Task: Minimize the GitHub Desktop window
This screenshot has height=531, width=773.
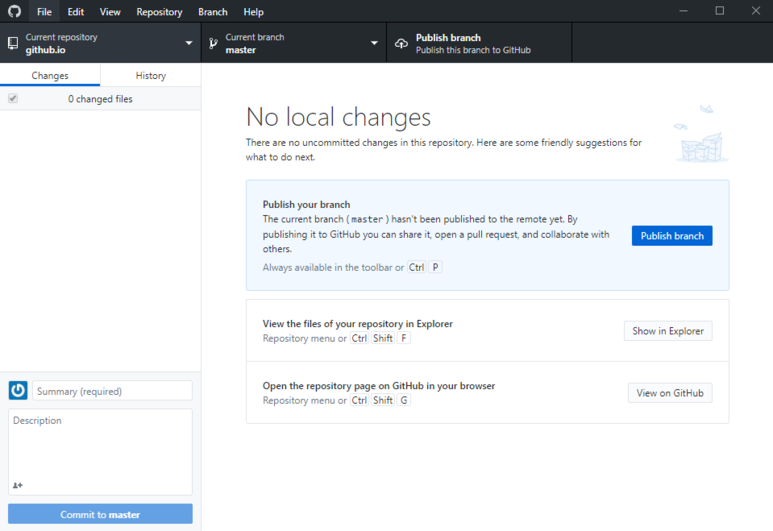Action: tap(683, 11)
